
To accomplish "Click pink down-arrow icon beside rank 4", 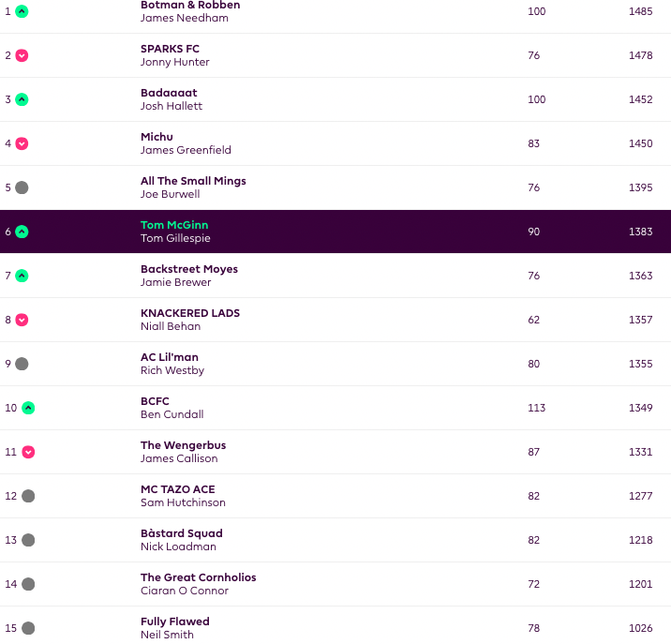I will coord(22,143).
